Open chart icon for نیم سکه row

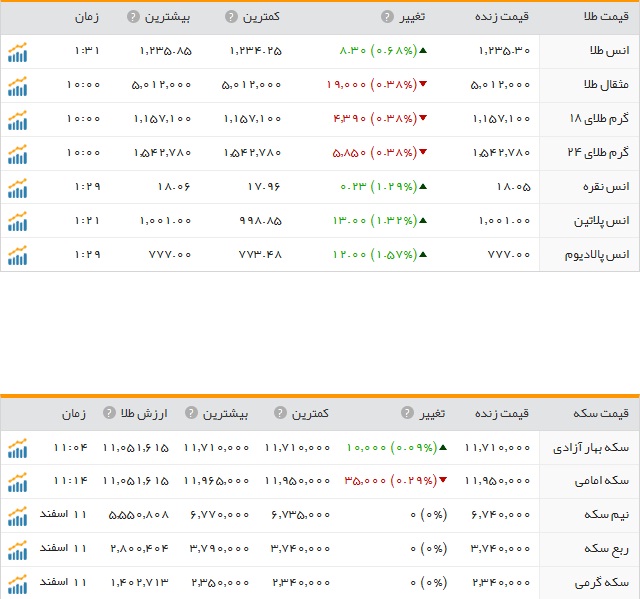pos(17,516)
